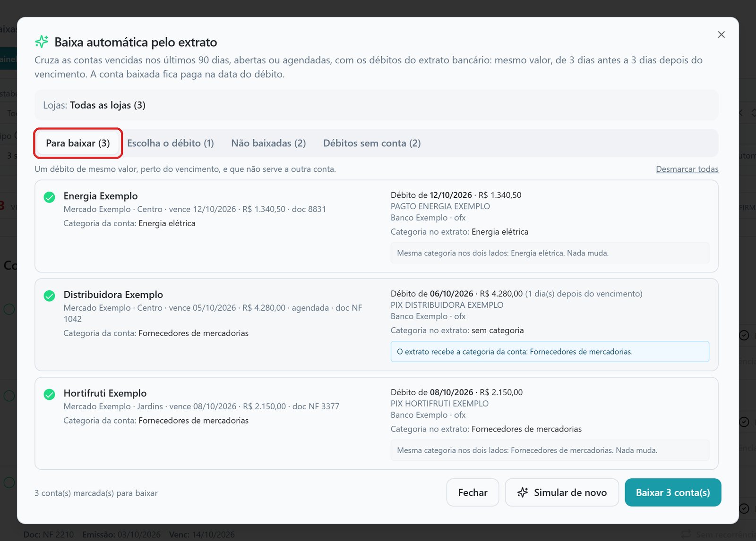Click the PIX HORTIFRUTI EXEMPLO statement description
This screenshot has width=756, height=541.
[439, 404]
